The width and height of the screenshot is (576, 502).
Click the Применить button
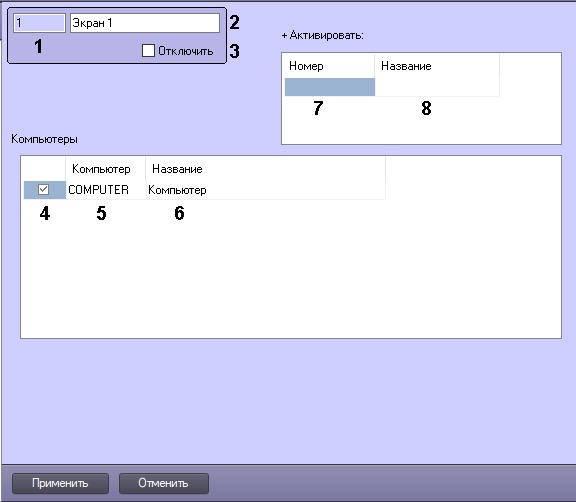click(60, 483)
